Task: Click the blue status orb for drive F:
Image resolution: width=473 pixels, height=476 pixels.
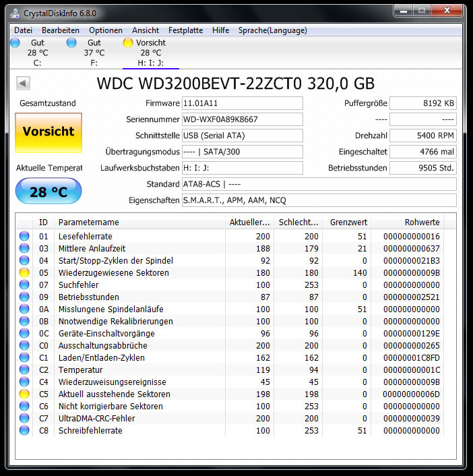Action: (71, 42)
